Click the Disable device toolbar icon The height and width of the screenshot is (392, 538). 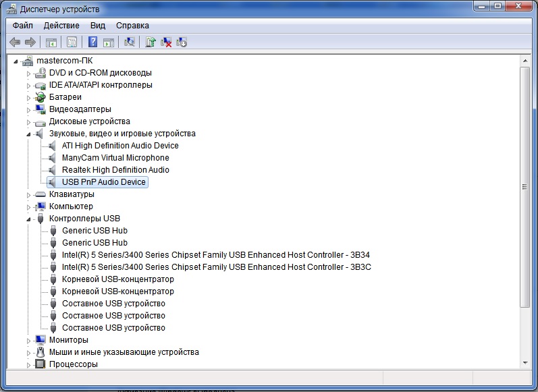click(181, 42)
